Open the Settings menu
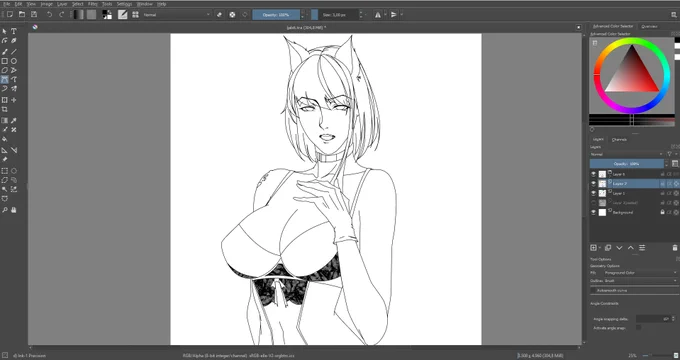This screenshot has width=680, height=360. point(124,4)
